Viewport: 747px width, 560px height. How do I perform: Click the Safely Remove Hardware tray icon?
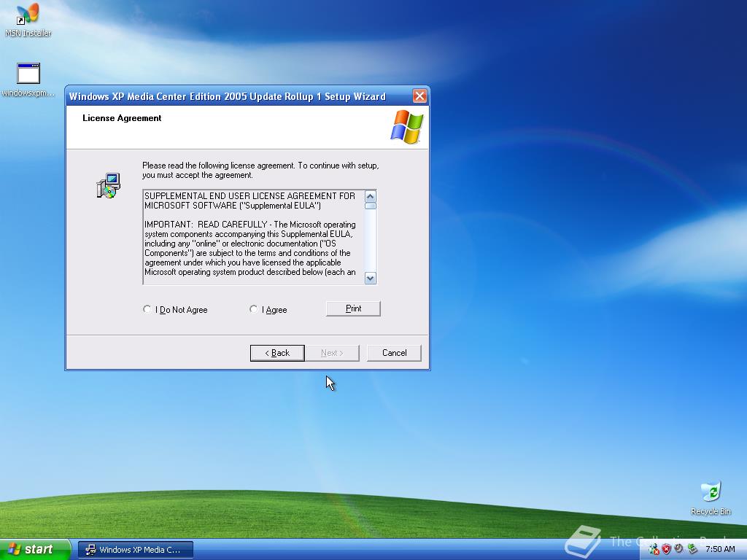(x=693, y=549)
